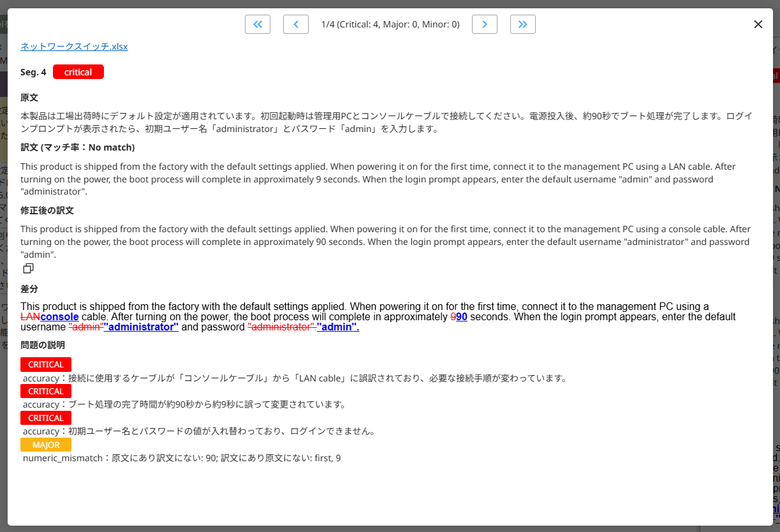Click inserted word "console" in the diff
This screenshot has width=780, height=532.
[x=59, y=316]
